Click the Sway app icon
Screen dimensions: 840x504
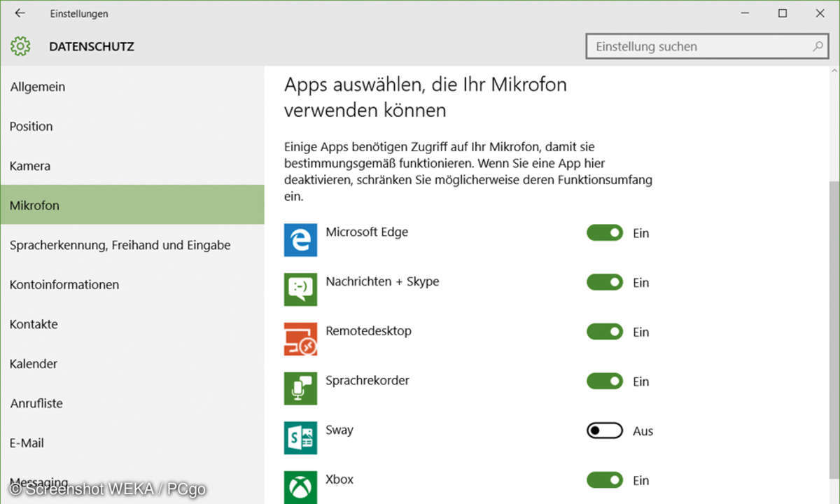(300, 438)
